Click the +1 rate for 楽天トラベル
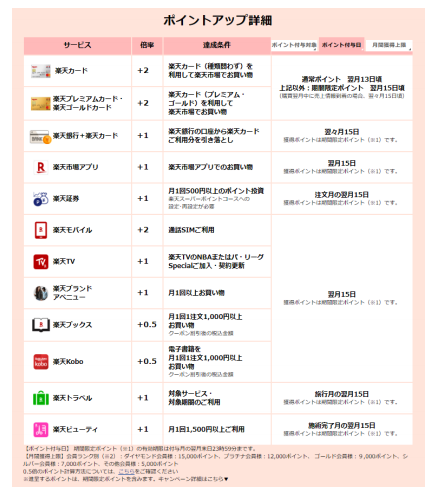The width and height of the screenshot is (439, 495). point(143,398)
